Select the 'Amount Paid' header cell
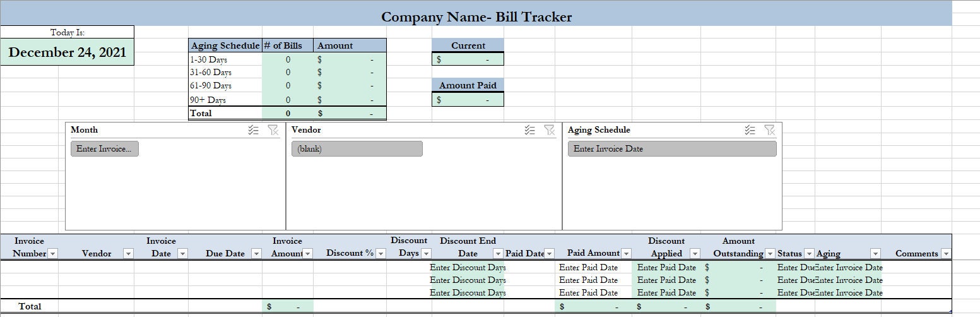 click(468, 85)
